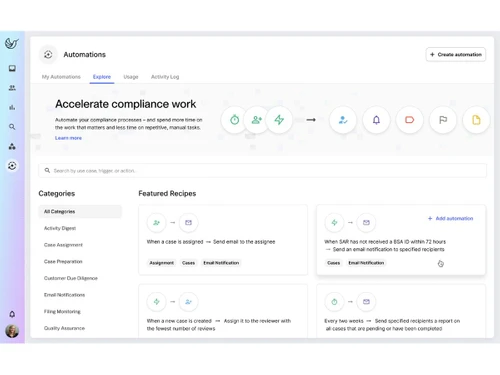Open the people icon in sidebar
The width and height of the screenshot is (500, 375).
(x=12, y=88)
